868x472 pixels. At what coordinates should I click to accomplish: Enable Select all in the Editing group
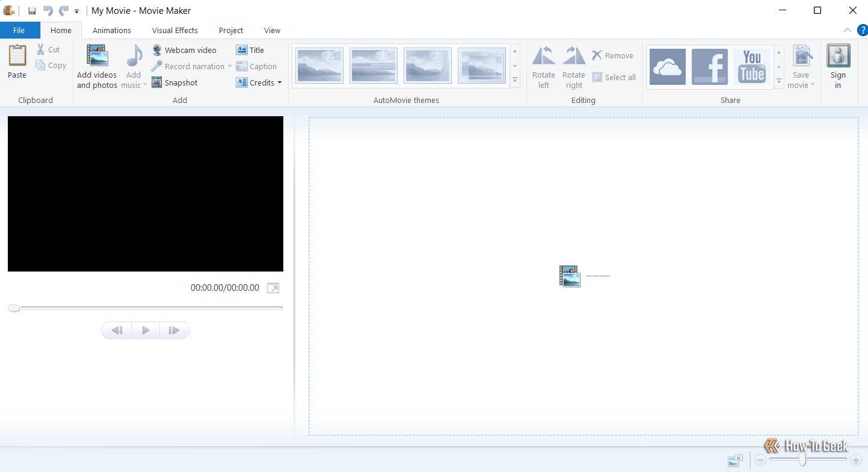pyautogui.click(x=615, y=77)
